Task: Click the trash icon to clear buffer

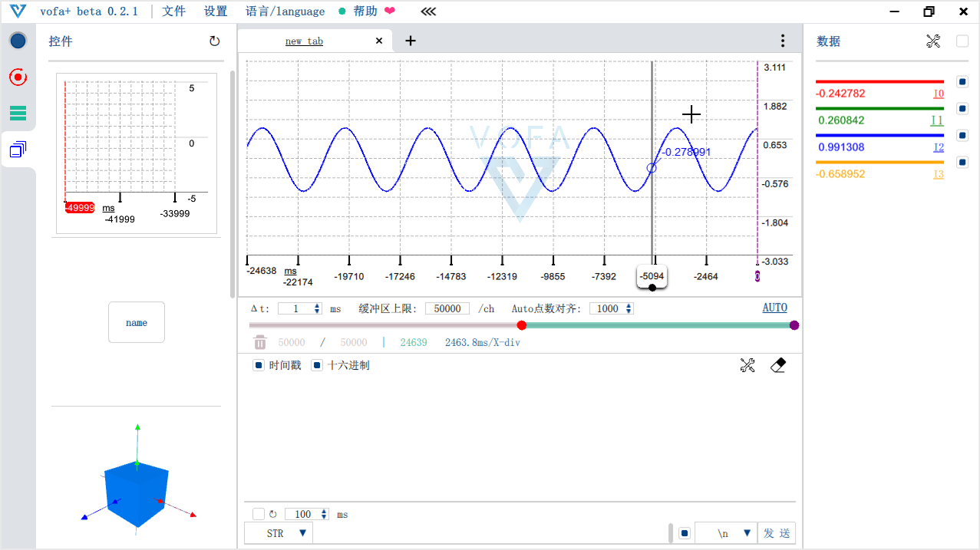Action: (260, 342)
